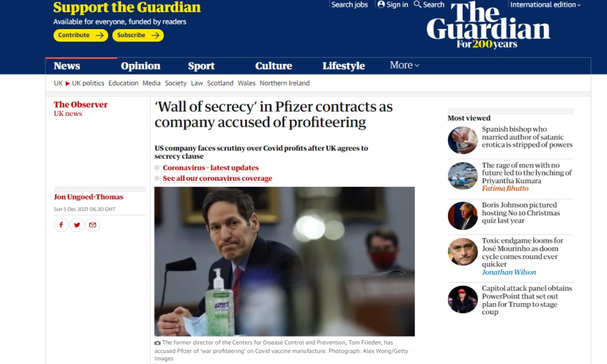The height and width of the screenshot is (364, 607).
Task: Click the Search jobs link
Action: coord(350,5)
